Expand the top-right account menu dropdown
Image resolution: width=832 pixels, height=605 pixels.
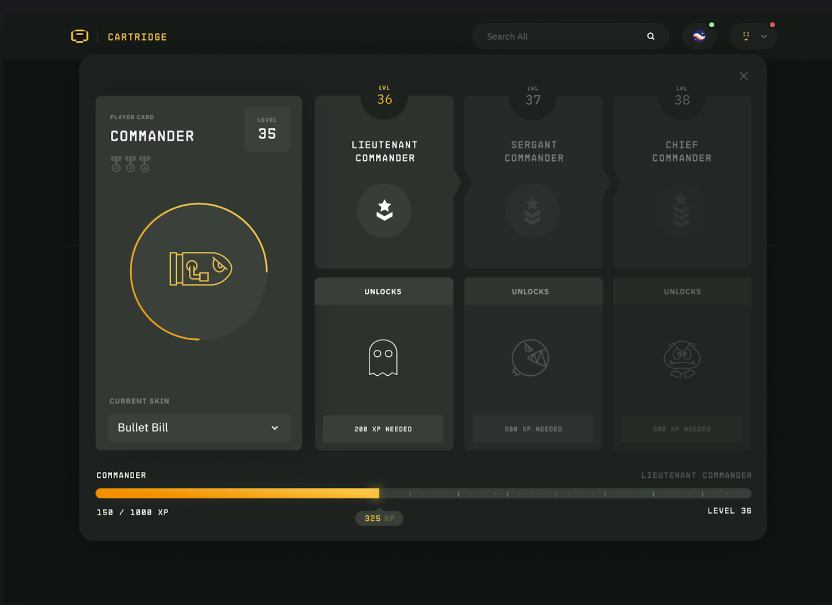click(753, 36)
